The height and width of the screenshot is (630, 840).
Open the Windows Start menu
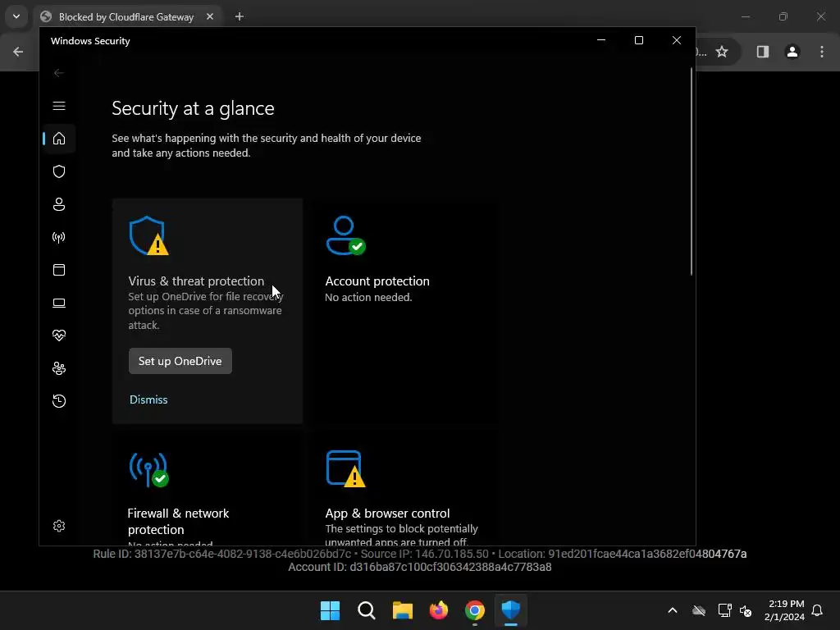click(x=330, y=610)
